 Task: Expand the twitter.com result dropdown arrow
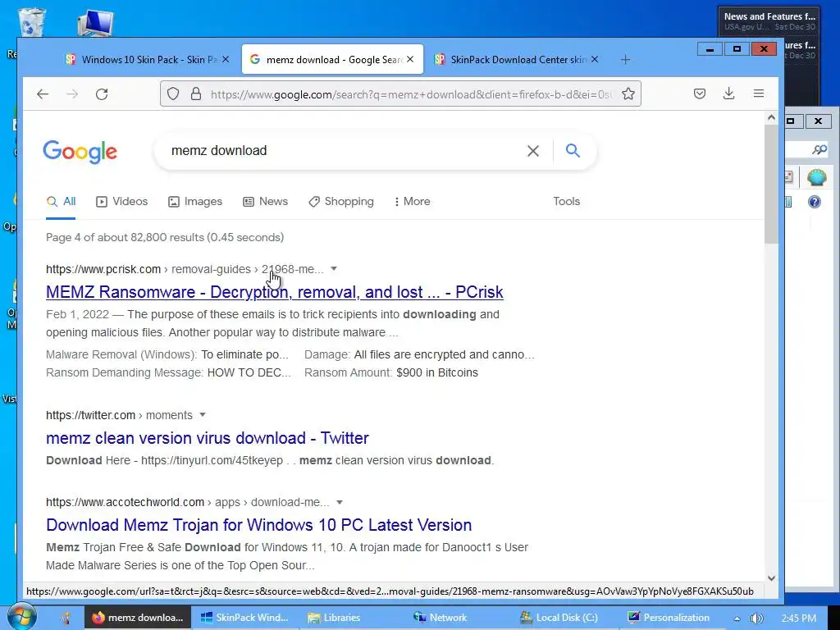[203, 414]
